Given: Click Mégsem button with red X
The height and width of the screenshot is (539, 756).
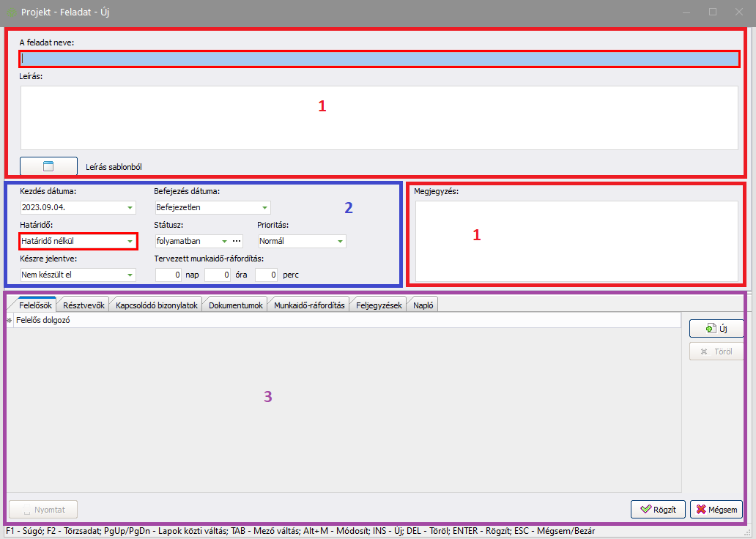Looking at the screenshot, I should tap(716, 509).
